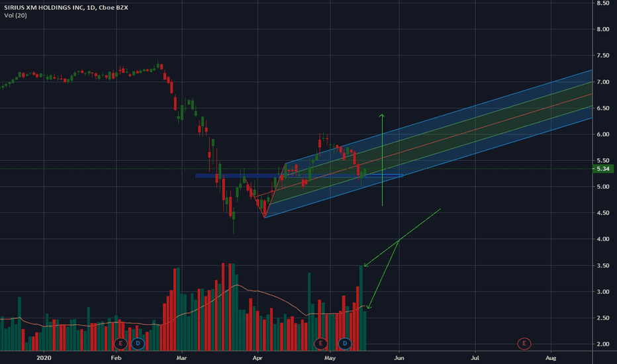Click the 6.00 price axis label
Viewport: 617px width, 364px height.
(603, 134)
